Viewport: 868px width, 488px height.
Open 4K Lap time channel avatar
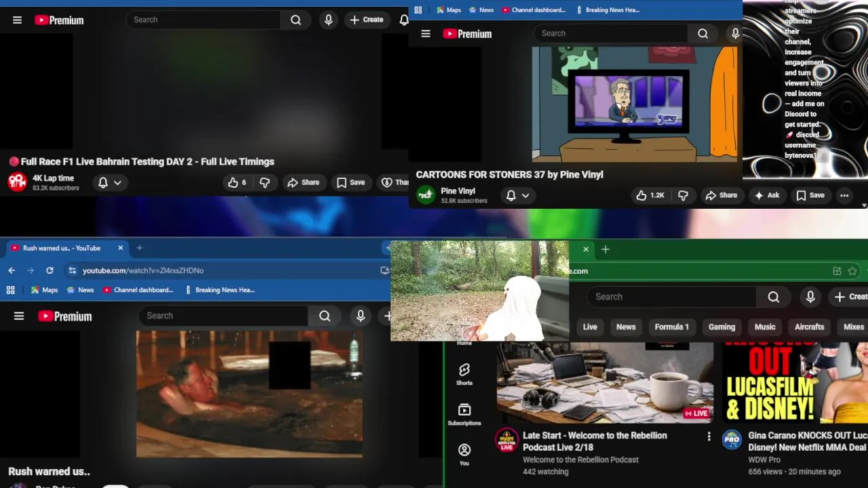(x=18, y=182)
